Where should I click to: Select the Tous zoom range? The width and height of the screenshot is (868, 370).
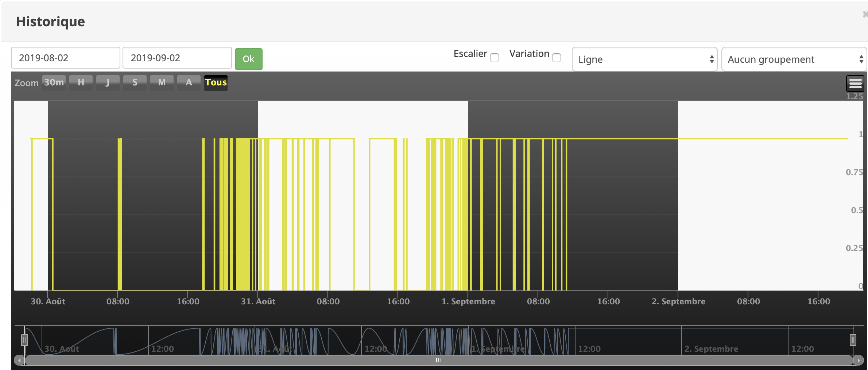(216, 82)
